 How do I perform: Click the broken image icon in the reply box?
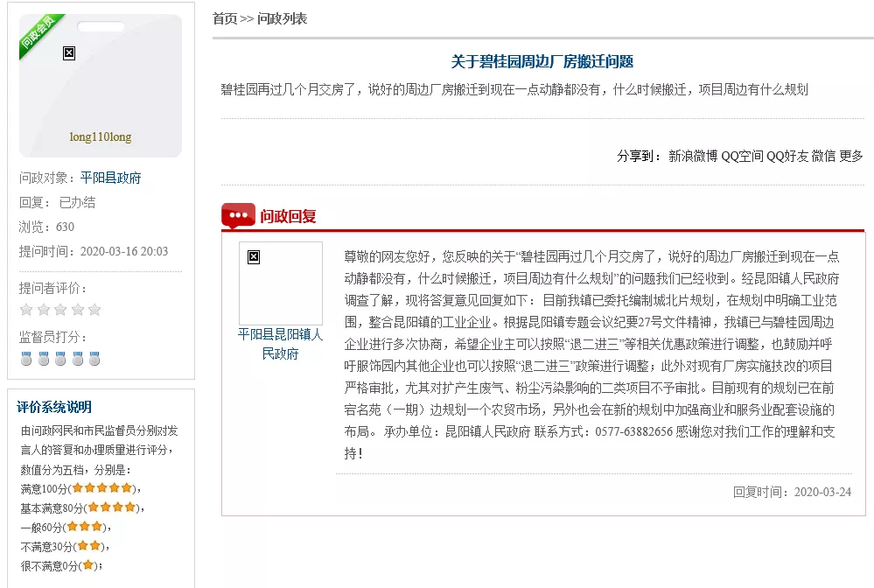point(254,257)
